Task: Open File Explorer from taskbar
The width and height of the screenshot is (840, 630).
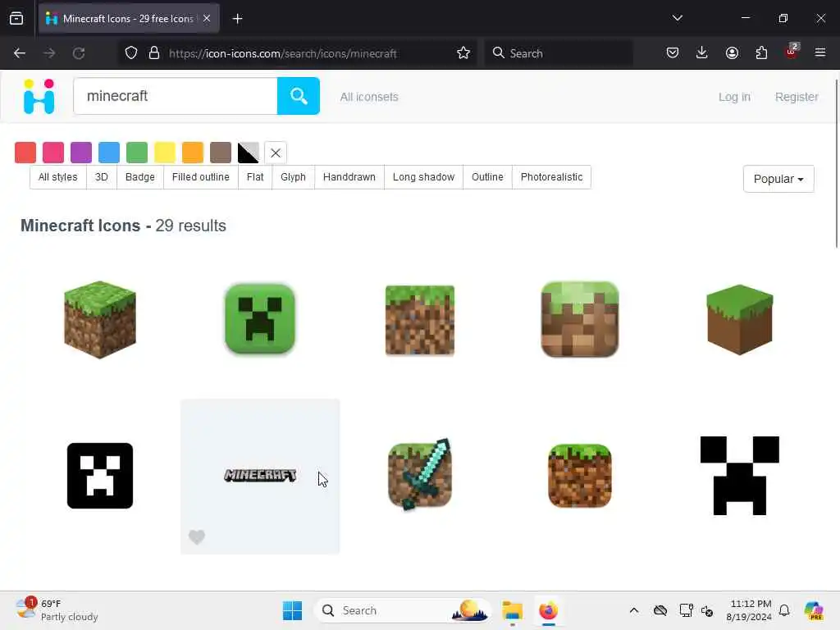Action: click(512, 610)
